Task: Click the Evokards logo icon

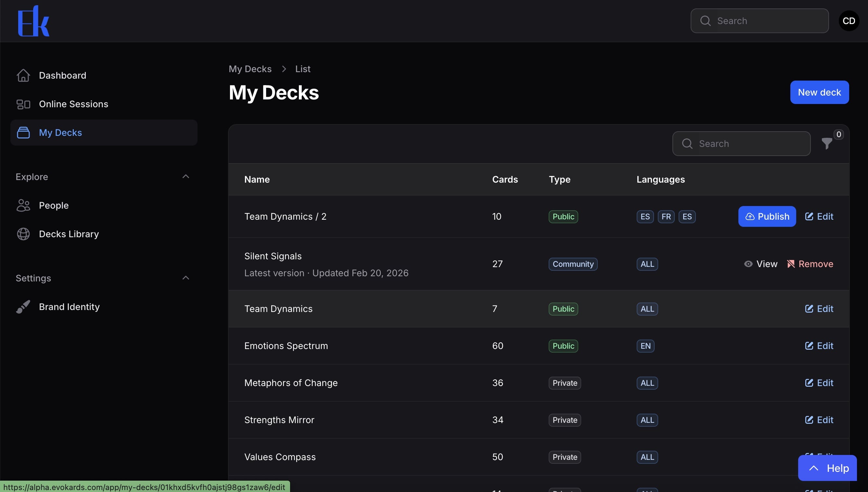Action: click(33, 21)
